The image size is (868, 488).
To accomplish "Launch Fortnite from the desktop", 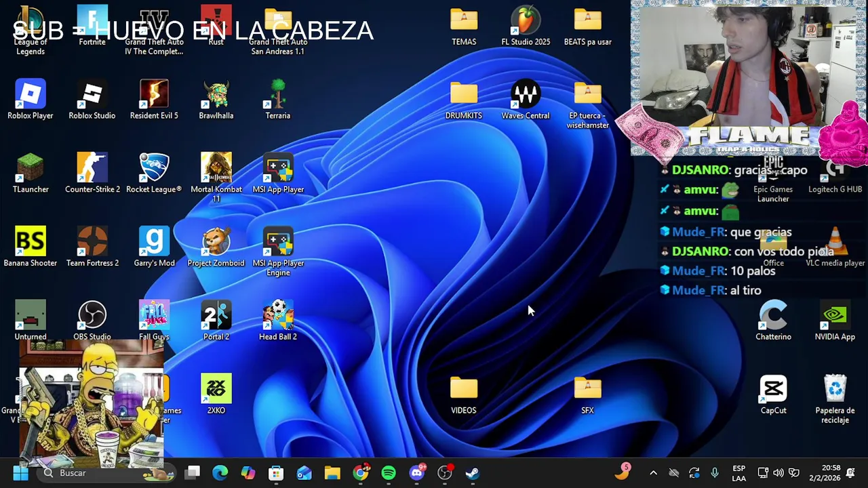I will [x=92, y=26].
